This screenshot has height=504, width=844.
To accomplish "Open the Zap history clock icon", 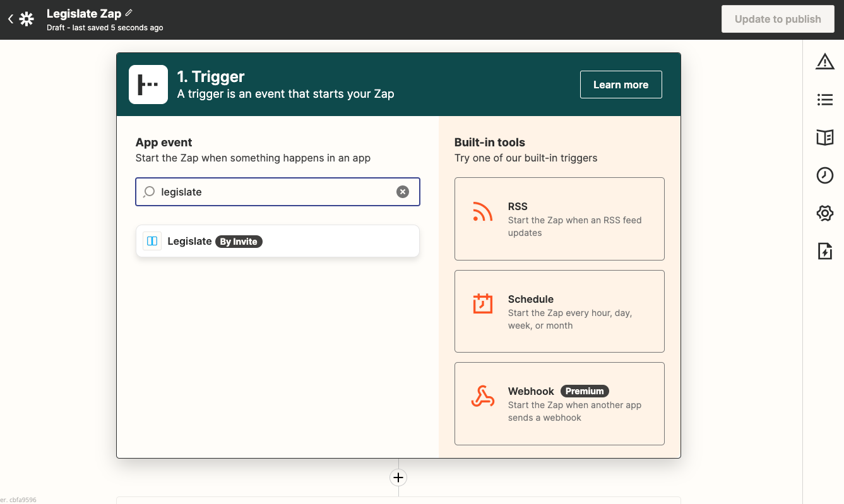I will (x=824, y=175).
